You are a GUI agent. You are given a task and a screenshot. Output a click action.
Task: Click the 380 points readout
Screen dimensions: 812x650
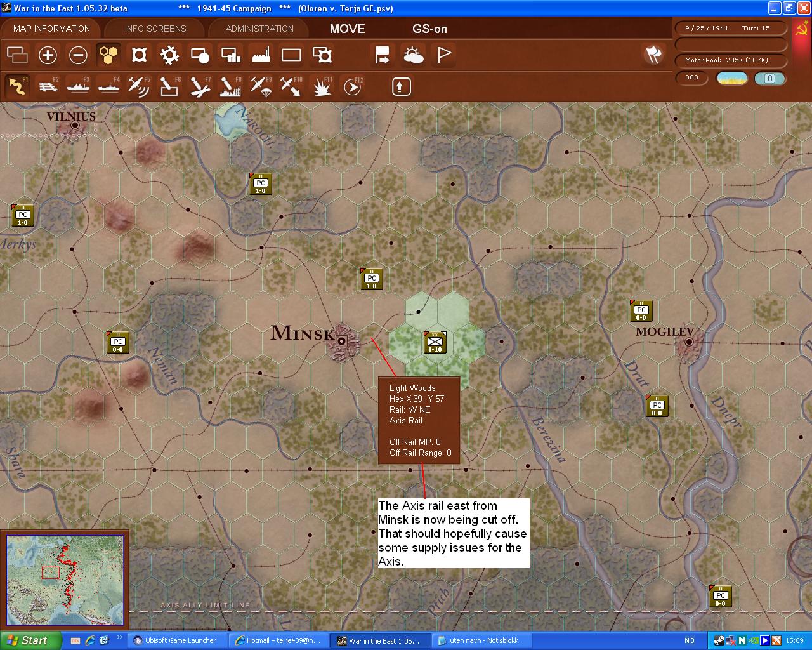click(x=691, y=77)
